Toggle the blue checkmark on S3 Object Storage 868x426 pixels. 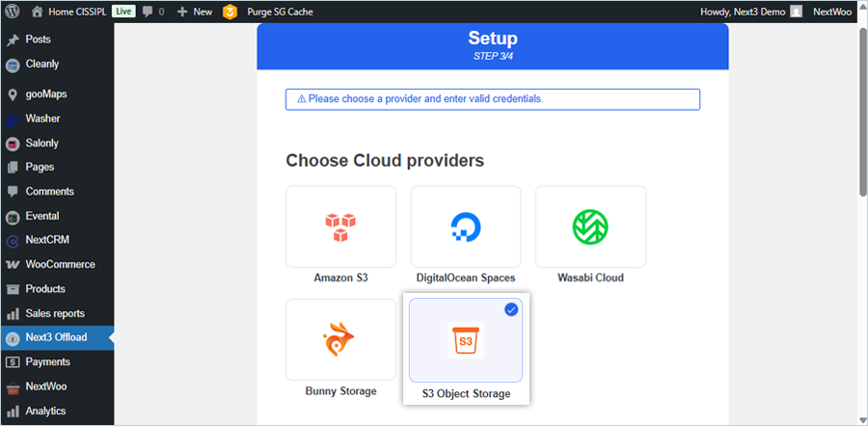point(511,309)
